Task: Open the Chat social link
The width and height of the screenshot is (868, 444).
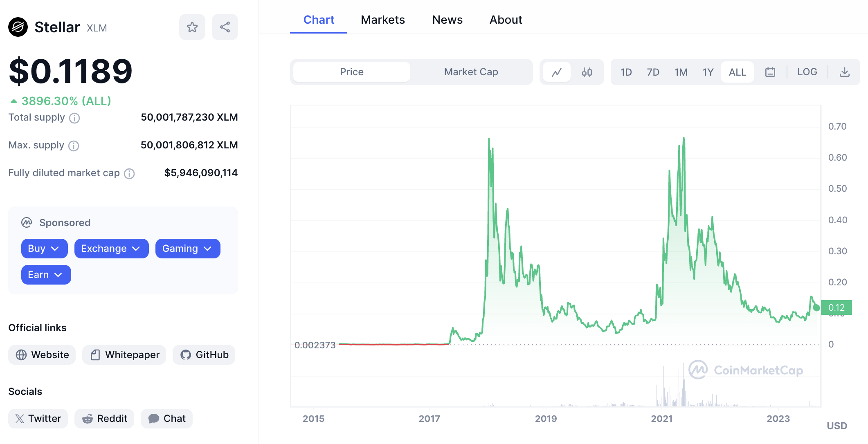Action: pyautogui.click(x=166, y=419)
